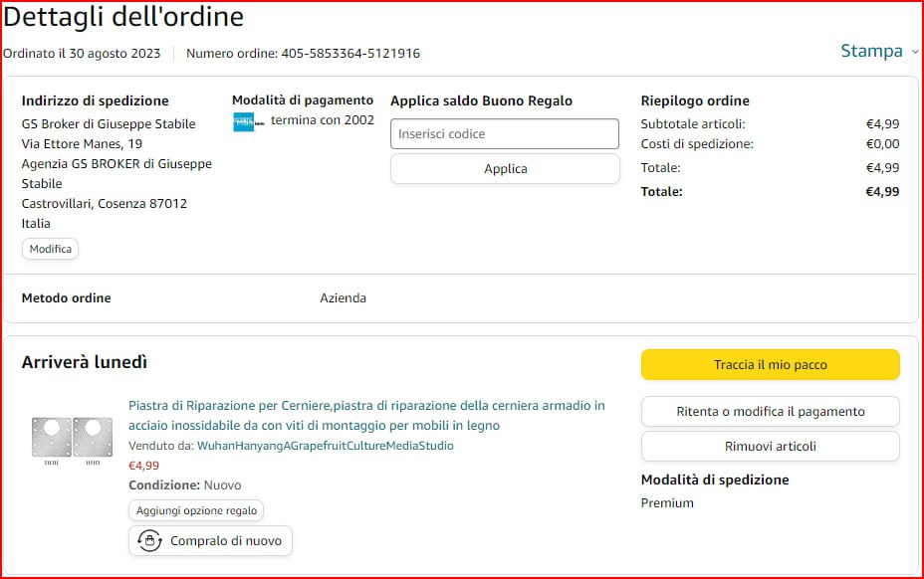Click the Riepilogo ordine heading

click(695, 100)
